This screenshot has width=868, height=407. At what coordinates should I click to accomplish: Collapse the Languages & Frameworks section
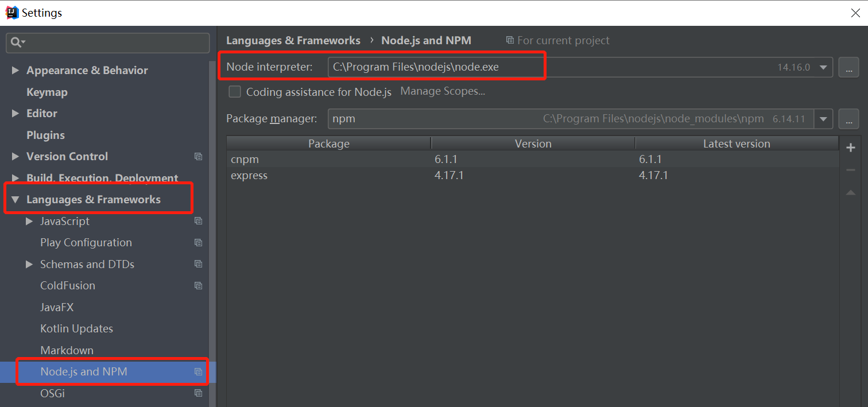tap(15, 199)
